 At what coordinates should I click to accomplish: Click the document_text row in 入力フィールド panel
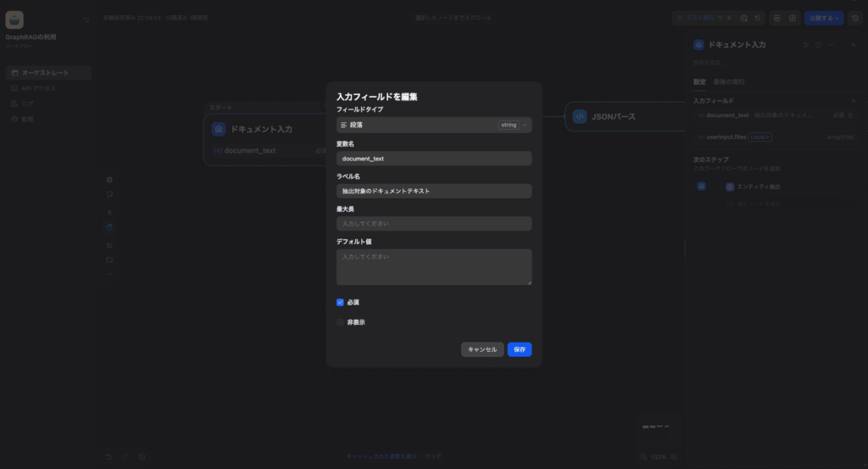[x=775, y=115]
